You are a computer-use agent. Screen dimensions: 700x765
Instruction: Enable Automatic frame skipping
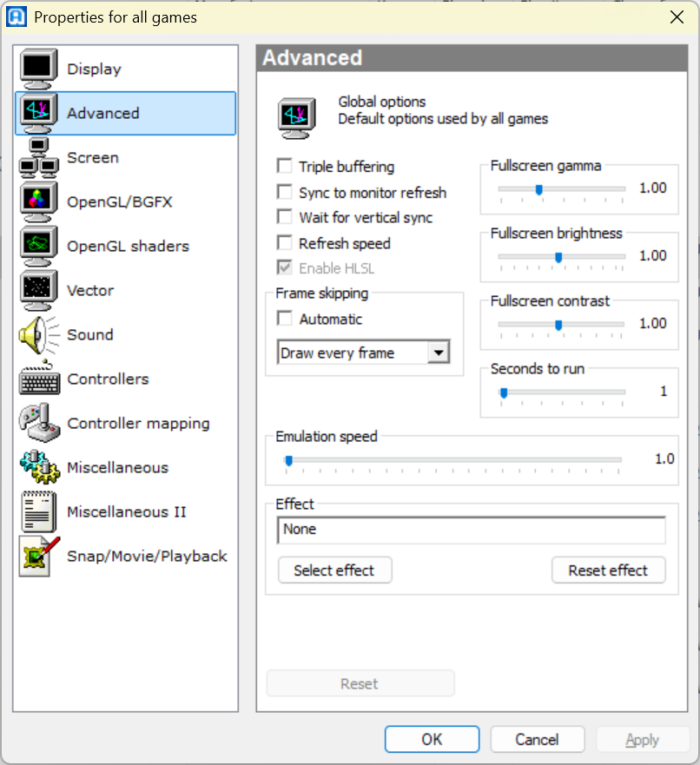[x=284, y=318]
